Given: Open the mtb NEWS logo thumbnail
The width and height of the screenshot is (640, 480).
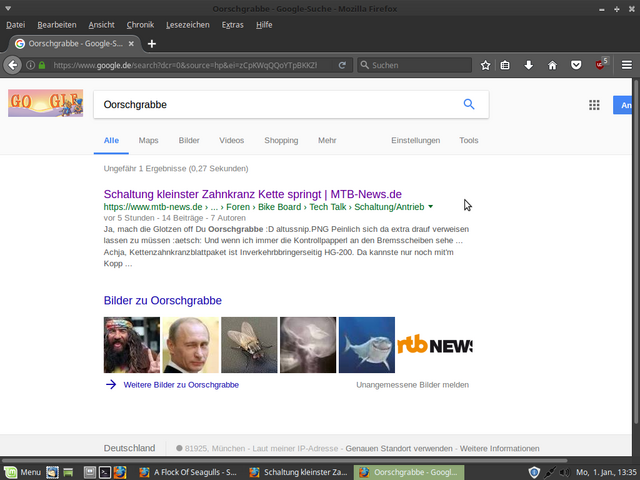Looking at the screenshot, I should tap(435, 345).
